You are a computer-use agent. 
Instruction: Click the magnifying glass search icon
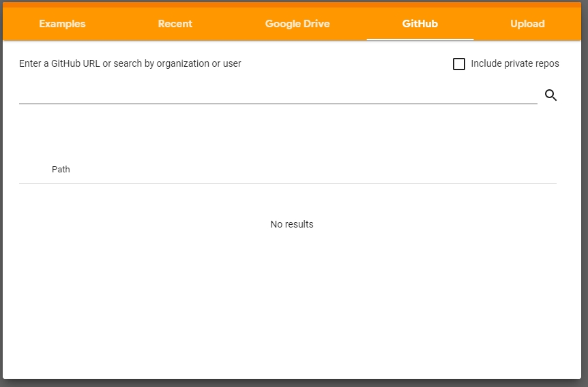click(550, 95)
